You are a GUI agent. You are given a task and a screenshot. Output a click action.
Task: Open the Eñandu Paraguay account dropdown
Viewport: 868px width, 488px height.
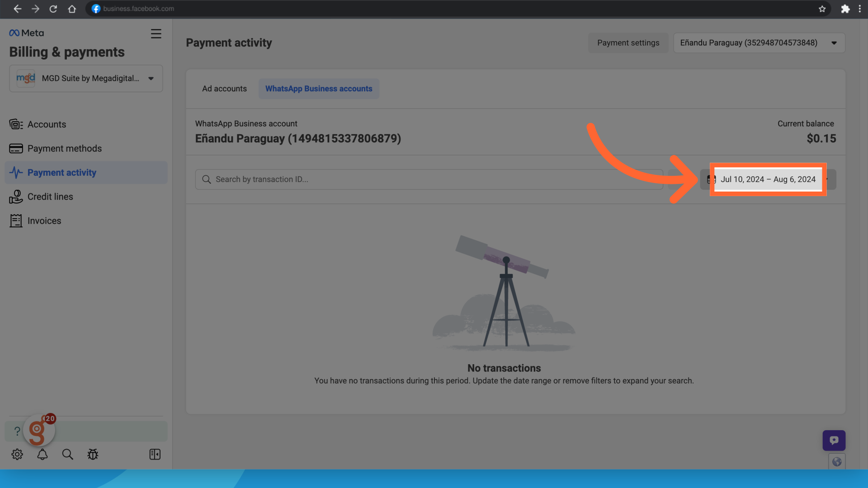[x=759, y=43]
